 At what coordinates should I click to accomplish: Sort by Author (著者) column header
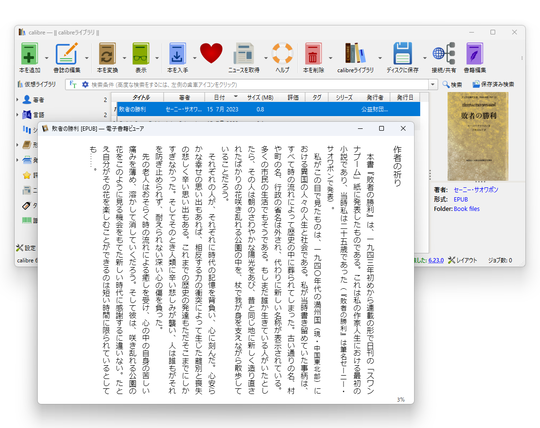tap(184, 97)
